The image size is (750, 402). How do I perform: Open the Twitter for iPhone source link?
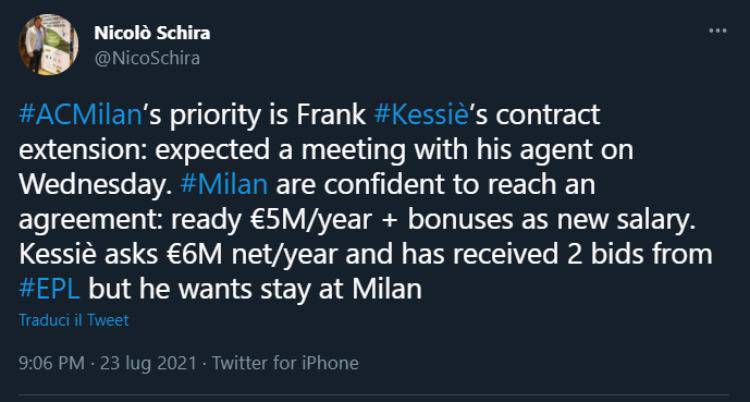pos(285,363)
